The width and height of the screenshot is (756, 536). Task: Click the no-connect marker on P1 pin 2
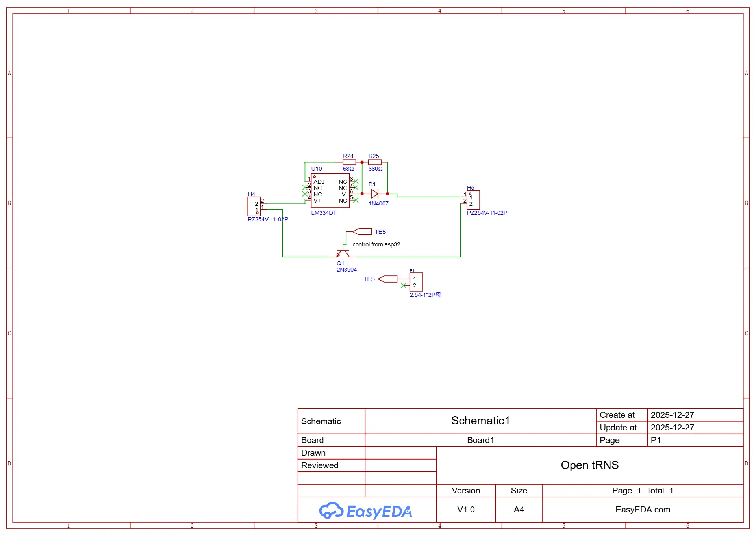point(403,285)
